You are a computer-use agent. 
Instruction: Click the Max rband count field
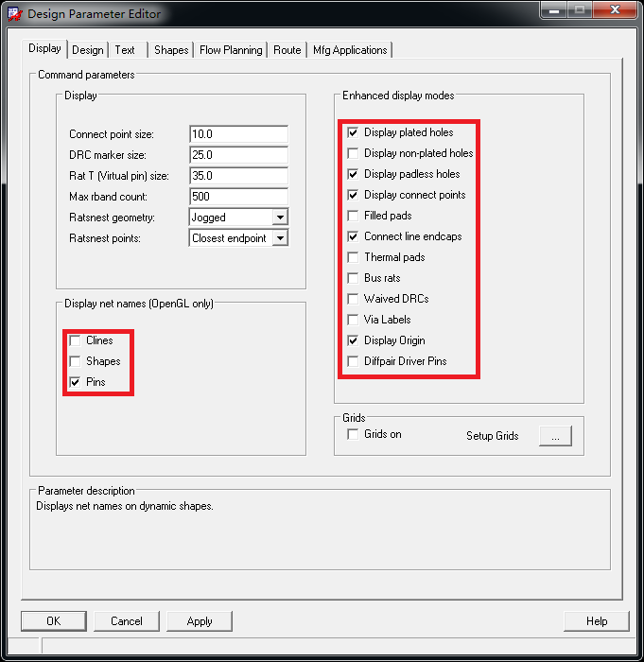pyautogui.click(x=238, y=197)
